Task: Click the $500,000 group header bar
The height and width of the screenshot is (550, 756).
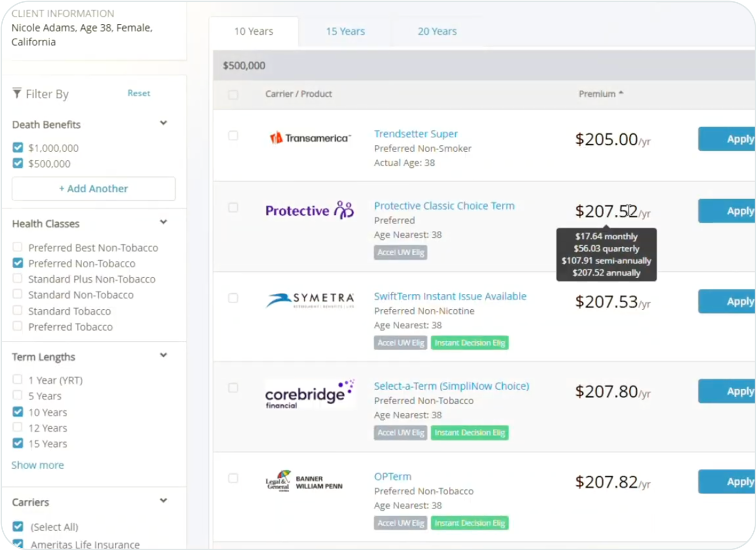Action: click(484, 65)
